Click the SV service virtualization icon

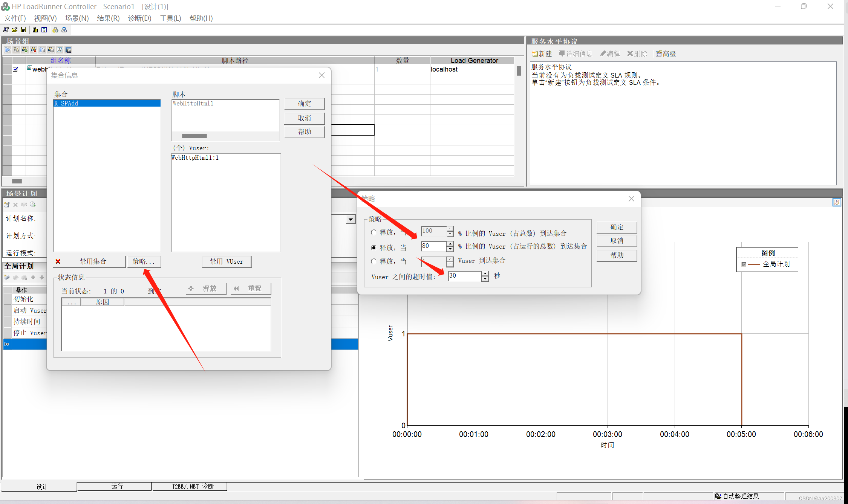coord(68,50)
